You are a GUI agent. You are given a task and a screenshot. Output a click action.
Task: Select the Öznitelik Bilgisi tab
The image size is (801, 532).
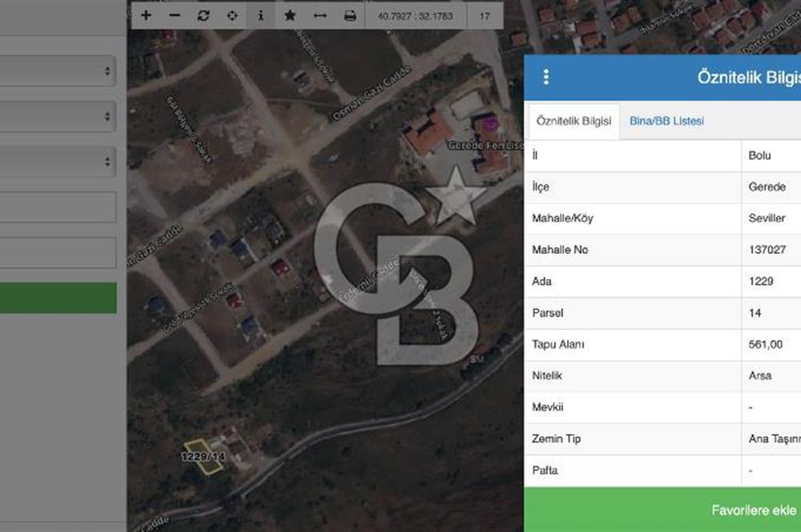tap(574, 121)
